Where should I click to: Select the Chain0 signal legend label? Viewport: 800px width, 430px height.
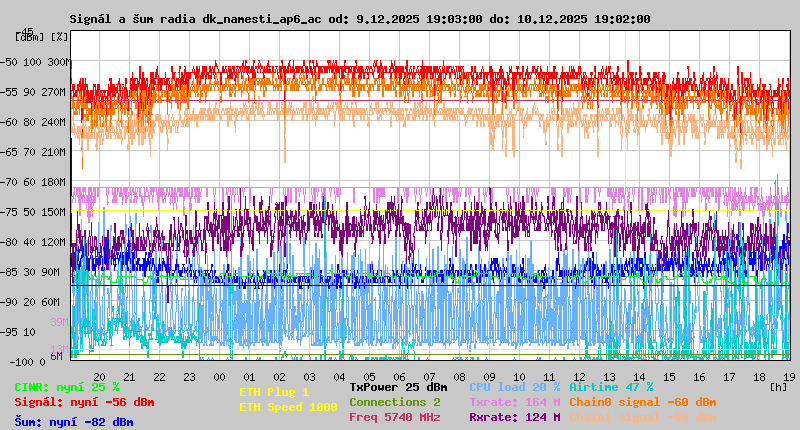coord(642,402)
